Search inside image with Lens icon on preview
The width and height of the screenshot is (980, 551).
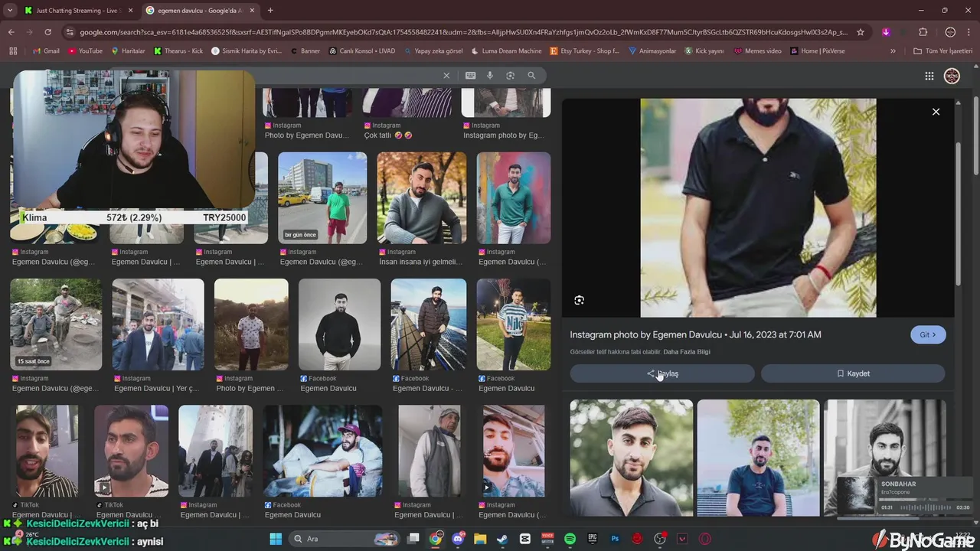[579, 300]
